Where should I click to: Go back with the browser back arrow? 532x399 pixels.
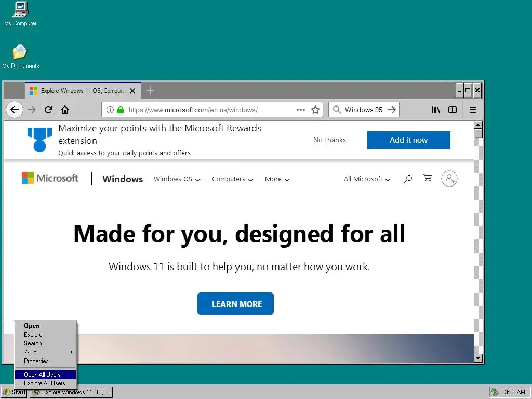15,110
